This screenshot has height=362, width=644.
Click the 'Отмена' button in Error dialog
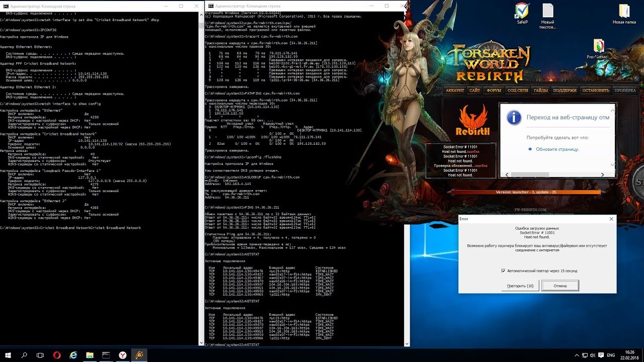click(x=560, y=286)
